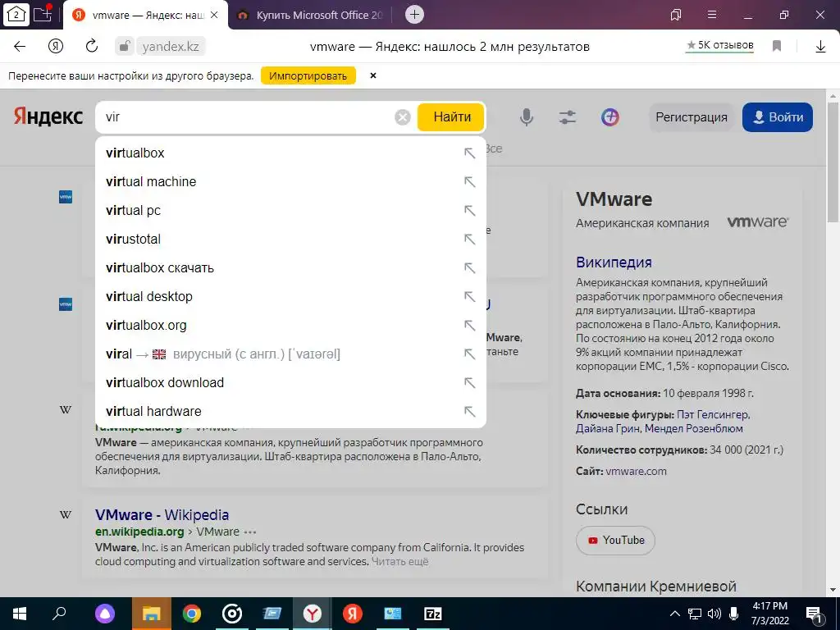The height and width of the screenshot is (630, 840).
Task: Open the downloads arrow icon
Action: (820, 47)
